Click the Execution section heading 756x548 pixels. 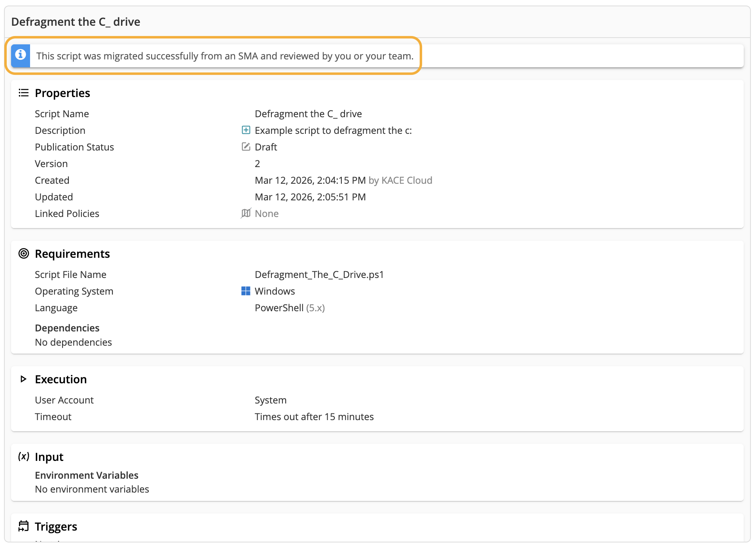[61, 379]
